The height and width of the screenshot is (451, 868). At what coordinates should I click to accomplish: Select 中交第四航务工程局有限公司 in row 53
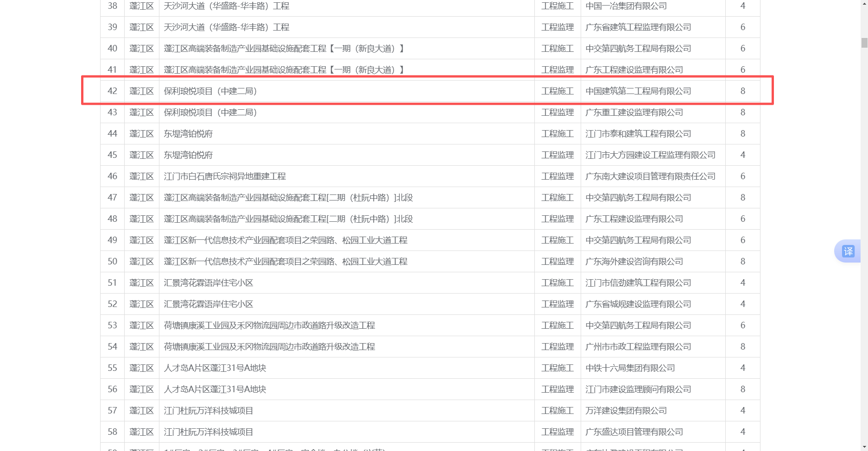(638, 326)
